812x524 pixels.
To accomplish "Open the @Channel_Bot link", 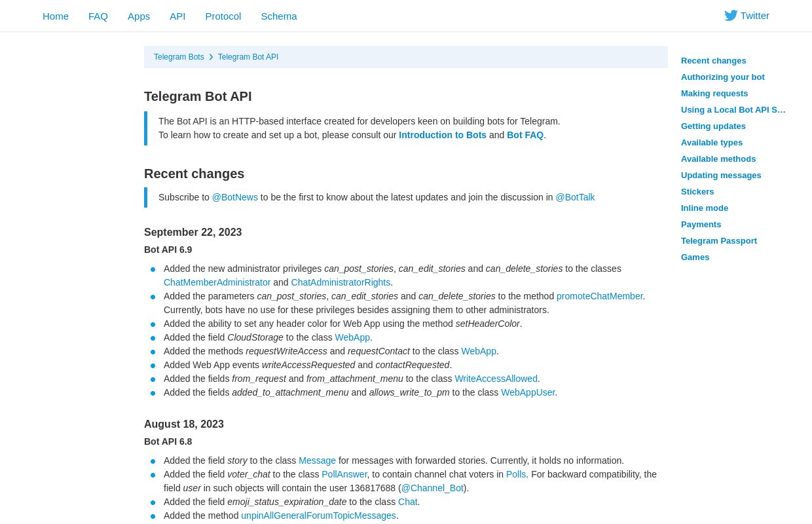I will (x=432, y=488).
